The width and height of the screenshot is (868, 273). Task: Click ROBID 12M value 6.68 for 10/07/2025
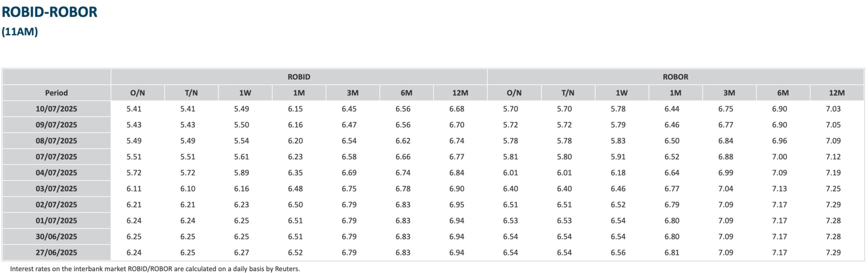coord(457,109)
